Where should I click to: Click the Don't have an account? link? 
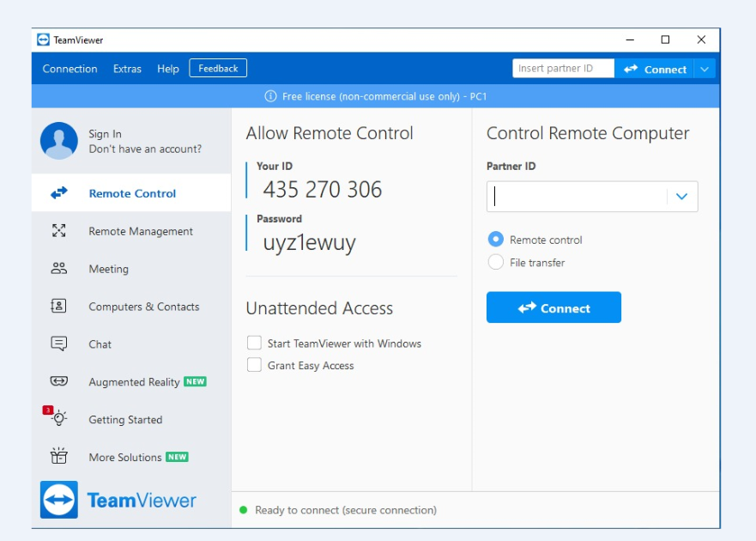[x=145, y=149]
